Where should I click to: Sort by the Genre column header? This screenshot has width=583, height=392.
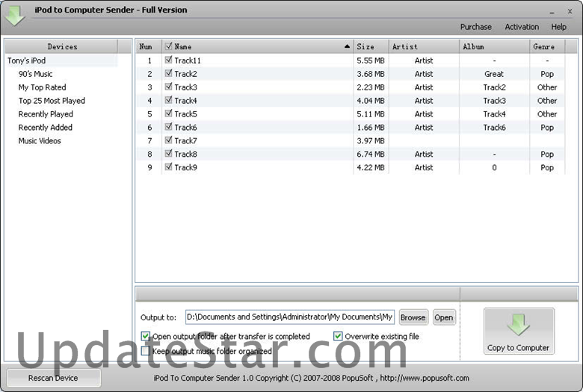547,46
